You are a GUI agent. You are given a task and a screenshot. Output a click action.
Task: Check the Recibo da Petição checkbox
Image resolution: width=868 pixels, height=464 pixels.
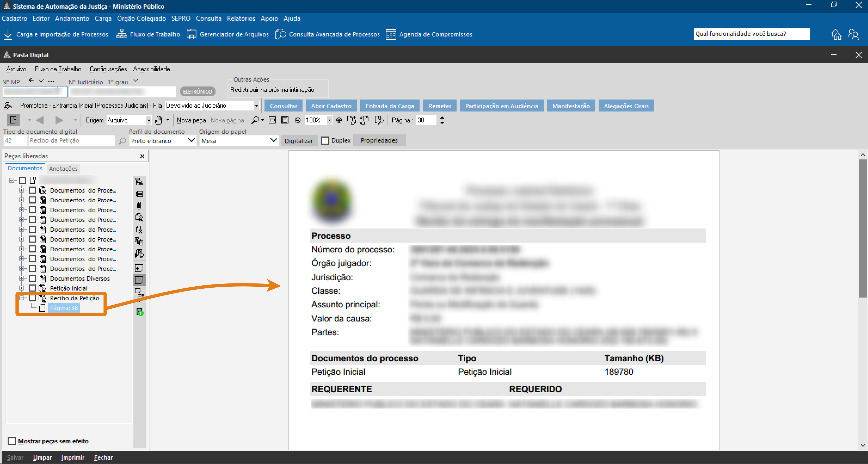(32, 298)
